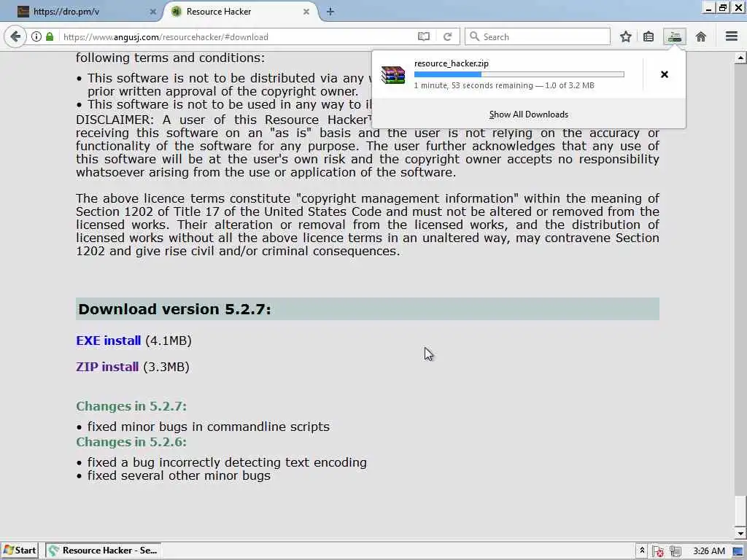
Task: Expand hidden system tray icons
Action: (x=642, y=551)
